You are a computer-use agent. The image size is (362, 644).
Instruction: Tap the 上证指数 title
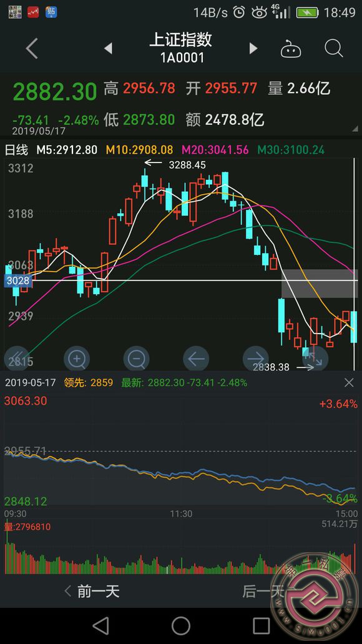tap(180, 39)
